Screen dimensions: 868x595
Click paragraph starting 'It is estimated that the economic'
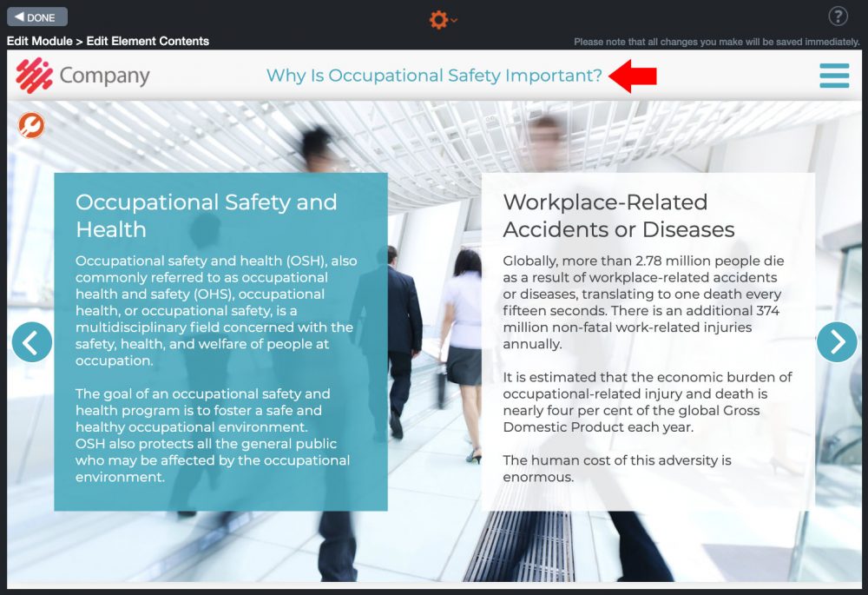(648, 402)
